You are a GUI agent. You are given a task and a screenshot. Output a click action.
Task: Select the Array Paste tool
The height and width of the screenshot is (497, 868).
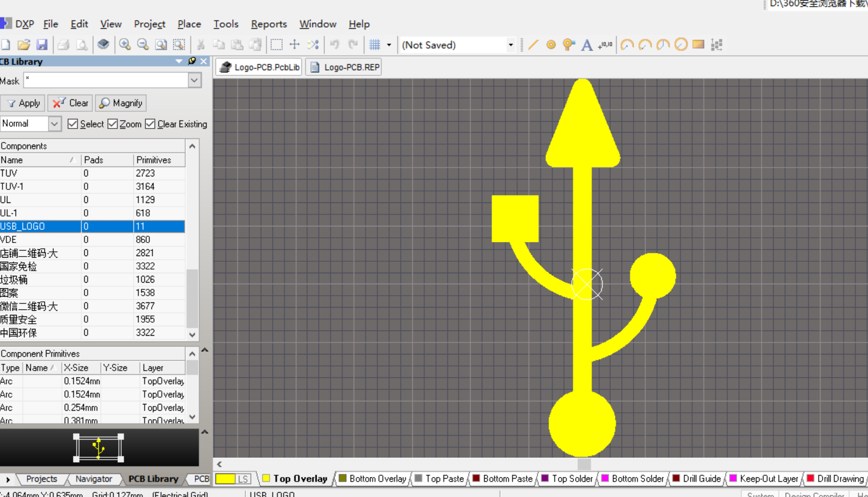tap(716, 45)
